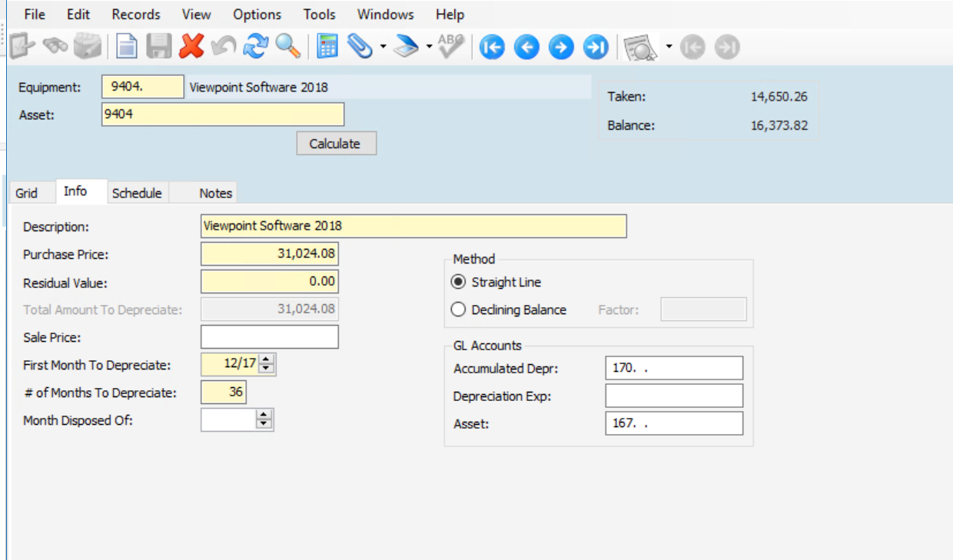Viewport: 953px width, 560px height.
Task: Decrease First Month To Depreciate spinner
Action: tap(267, 369)
